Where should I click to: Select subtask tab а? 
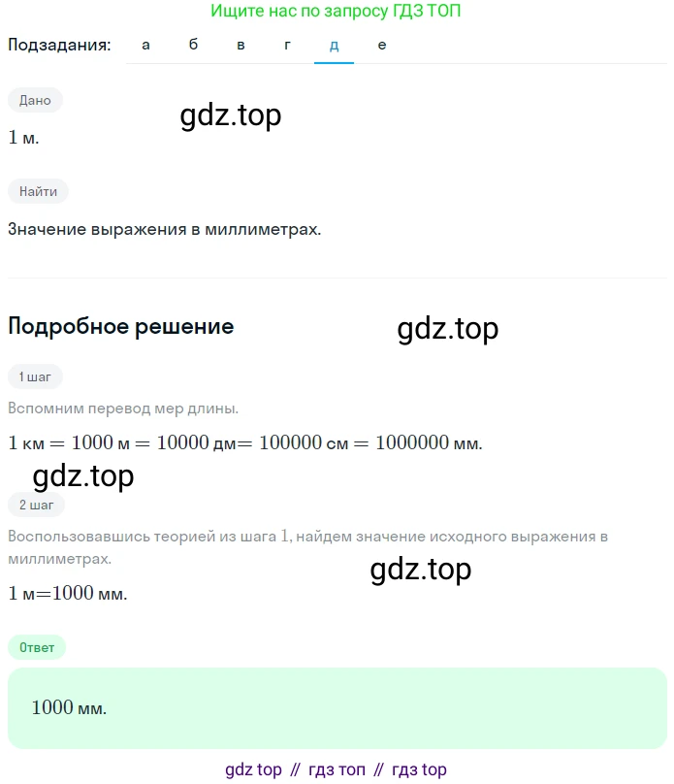(145, 45)
